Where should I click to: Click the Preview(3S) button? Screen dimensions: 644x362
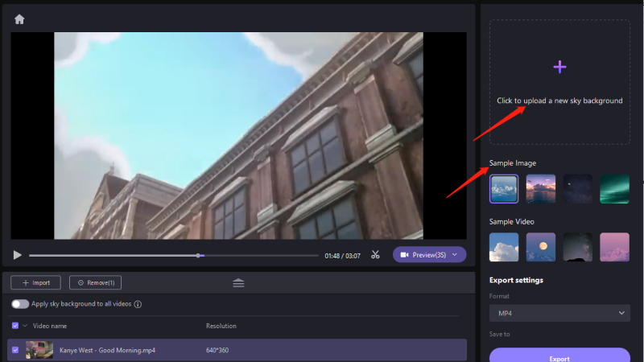tap(423, 255)
